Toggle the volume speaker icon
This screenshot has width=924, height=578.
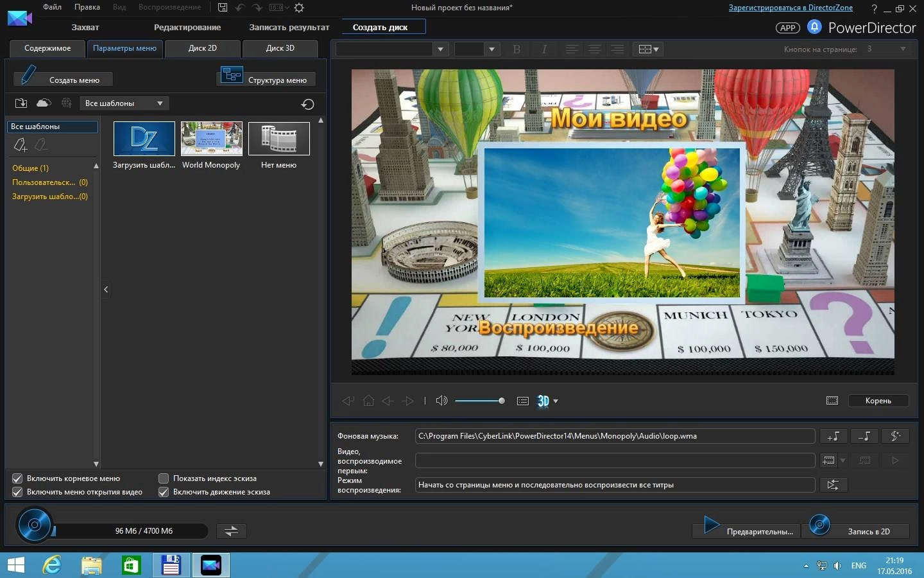pos(441,401)
